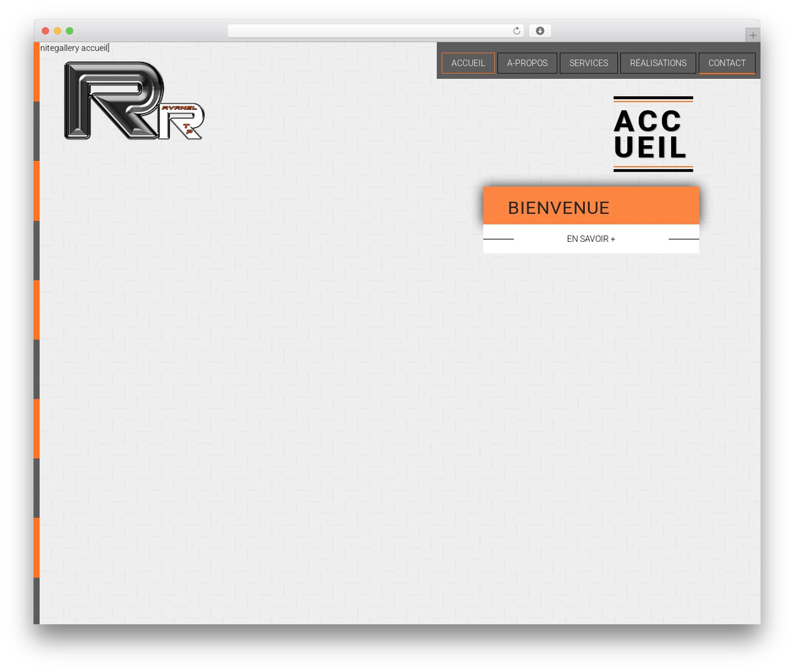Click the green fullscreen window button

[x=69, y=31]
